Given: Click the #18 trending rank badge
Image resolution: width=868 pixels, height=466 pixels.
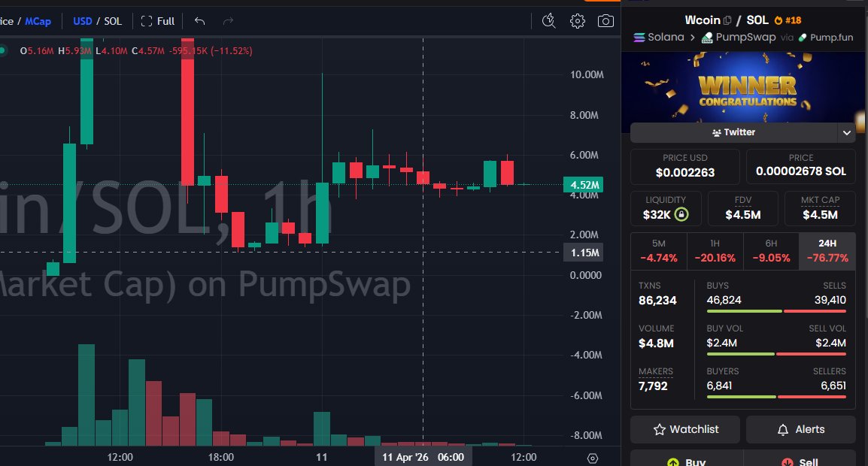Looking at the screenshot, I should click(x=788, y=20).
